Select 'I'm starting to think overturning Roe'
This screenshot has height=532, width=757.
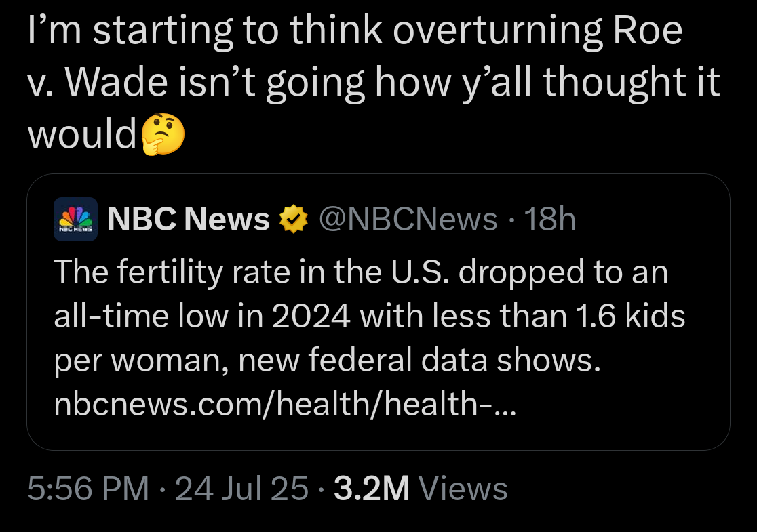pos(355,31)
